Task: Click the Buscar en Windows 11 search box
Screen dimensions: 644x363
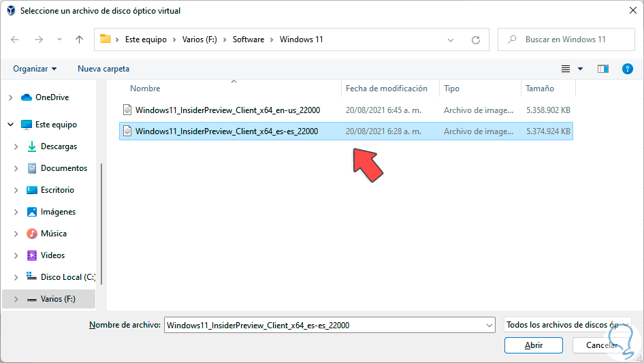Action: coord(566,40)
